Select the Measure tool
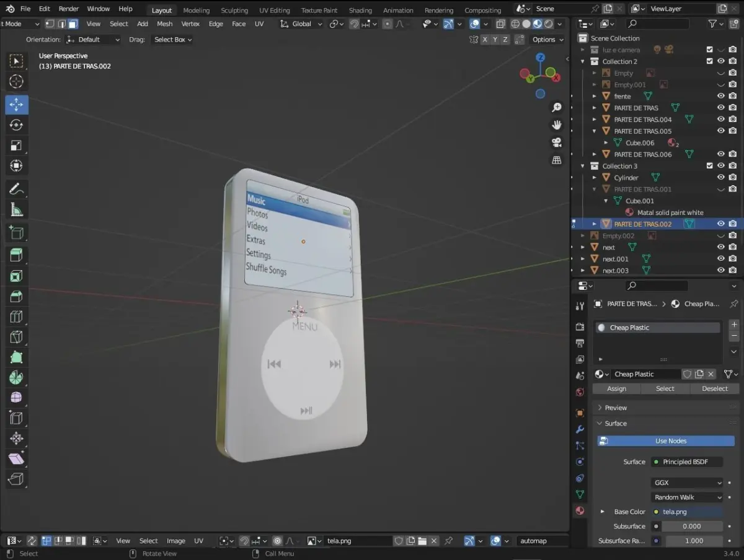 [17, 210]
